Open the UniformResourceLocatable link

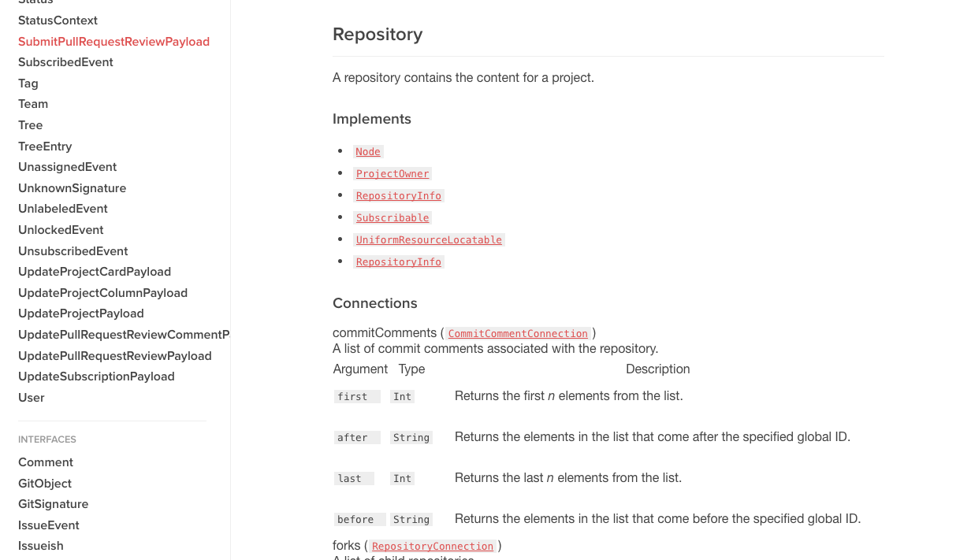click(429, 240)
